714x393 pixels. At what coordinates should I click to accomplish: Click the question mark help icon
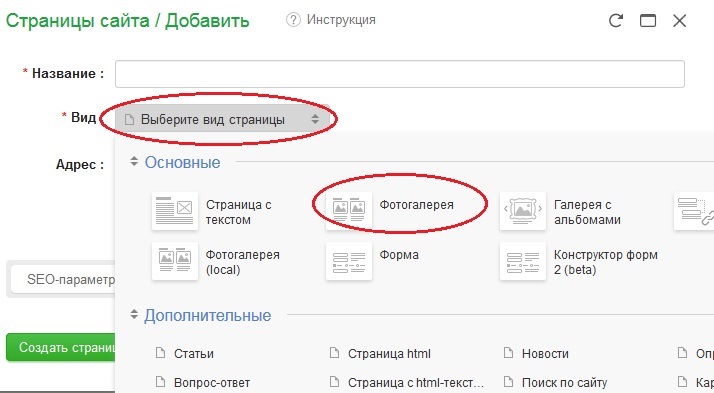[293, 20]
